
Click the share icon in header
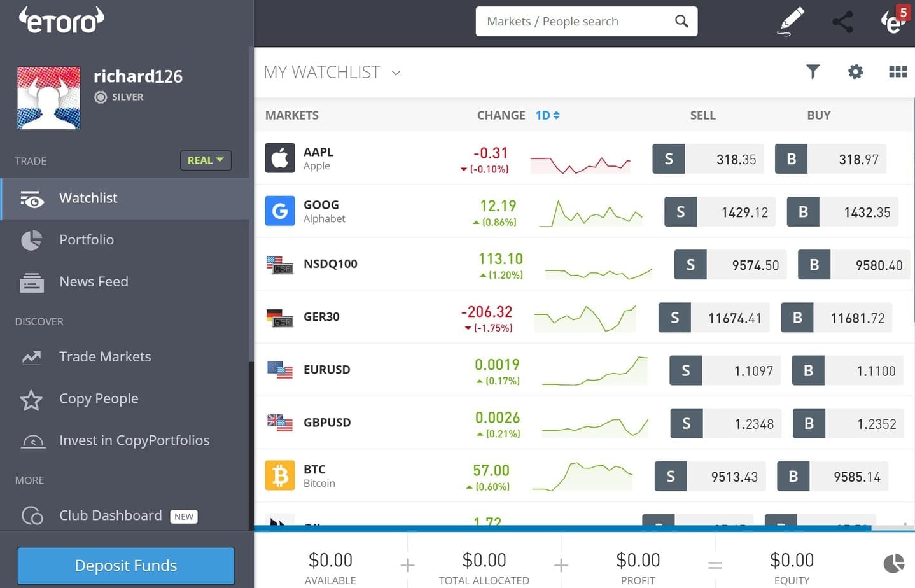(x=842, y=22)
